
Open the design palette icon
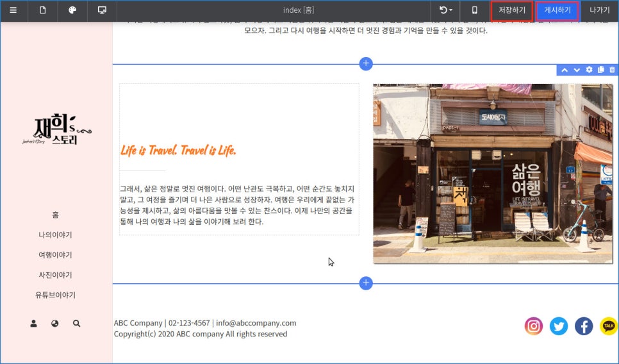pos(72,10)
